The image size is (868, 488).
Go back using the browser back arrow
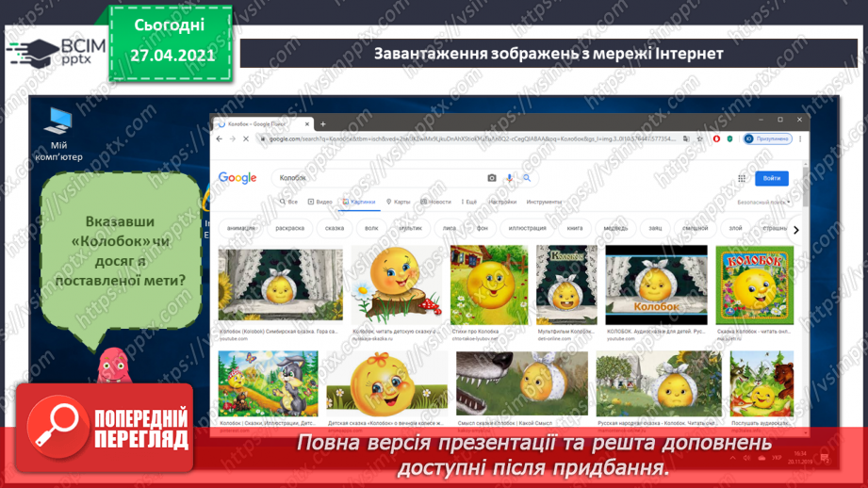pos(220,138)
